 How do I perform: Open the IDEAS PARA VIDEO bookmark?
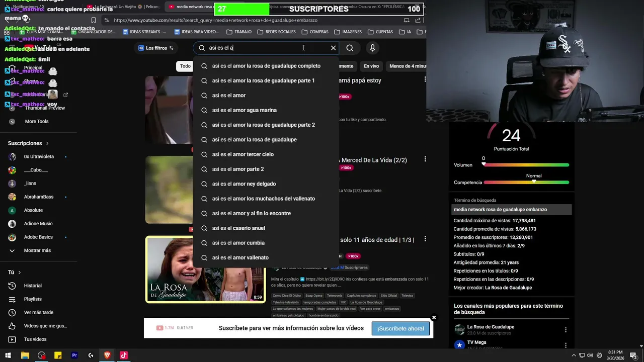196,32
